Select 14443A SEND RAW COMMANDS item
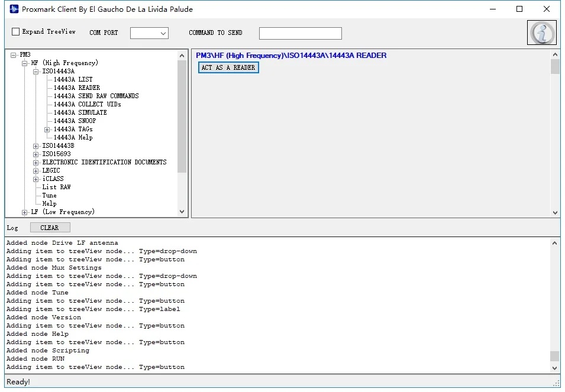The width and height of the screenshot is (565, 392). click(x=96, y=96)
